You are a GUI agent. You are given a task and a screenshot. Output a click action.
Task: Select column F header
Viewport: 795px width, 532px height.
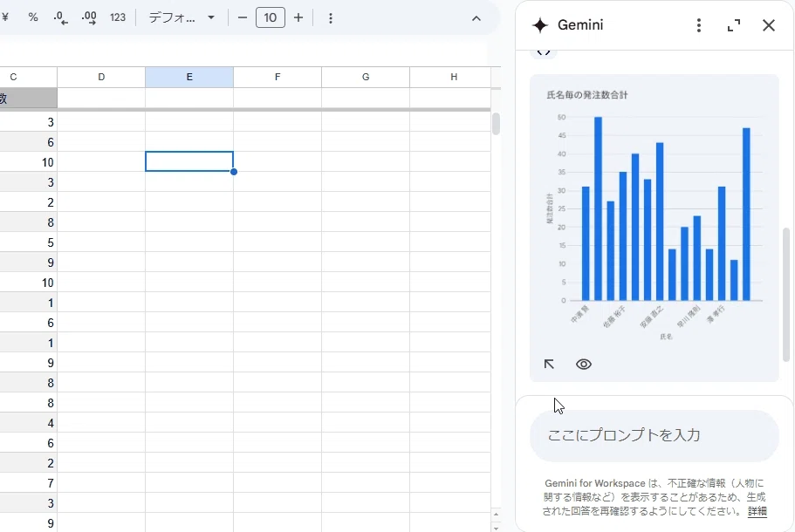click(278, 77)
